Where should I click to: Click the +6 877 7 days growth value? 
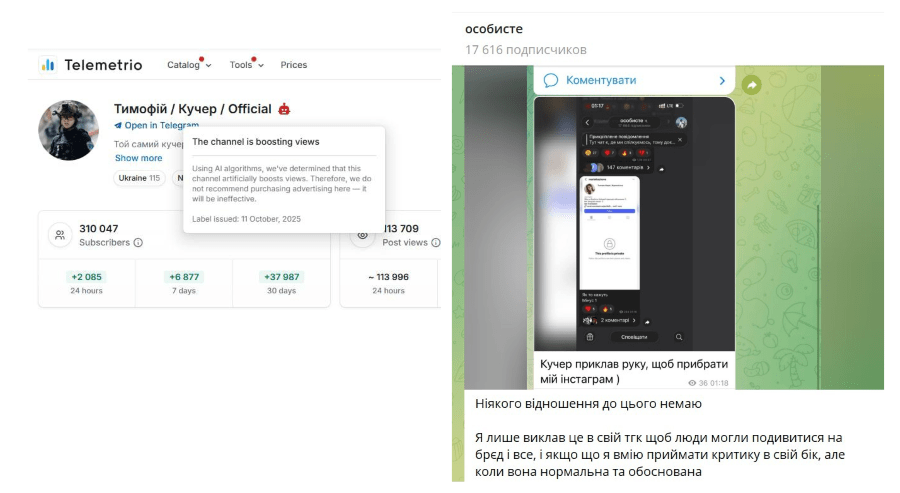pos(184,277)
